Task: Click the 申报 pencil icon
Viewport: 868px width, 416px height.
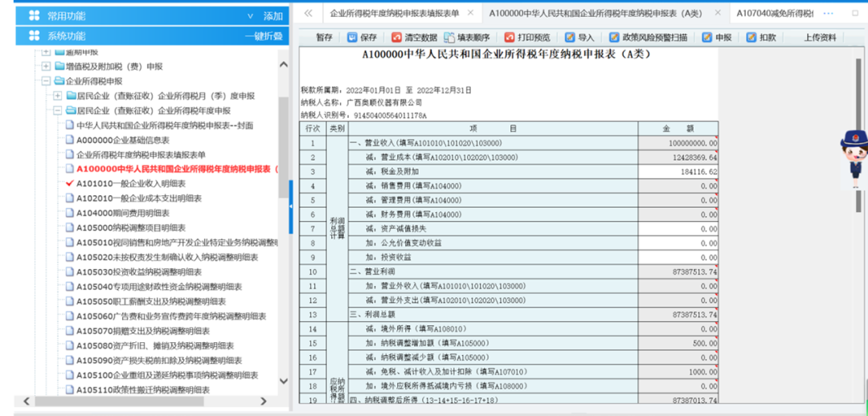Action: 707,38
